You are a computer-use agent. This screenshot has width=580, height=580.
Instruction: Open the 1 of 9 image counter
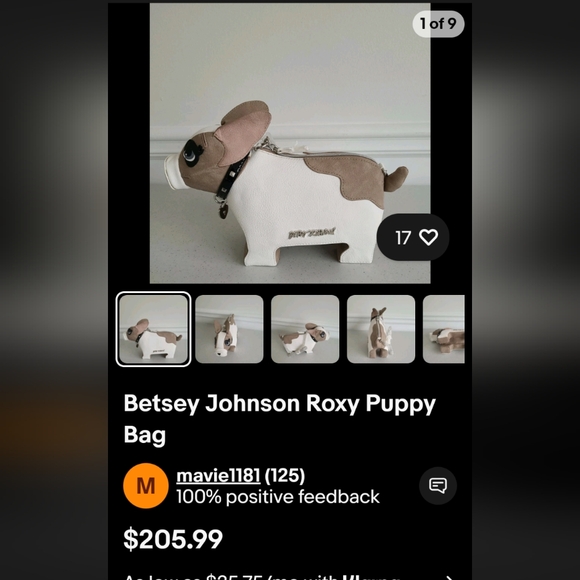tap(438, 24)
